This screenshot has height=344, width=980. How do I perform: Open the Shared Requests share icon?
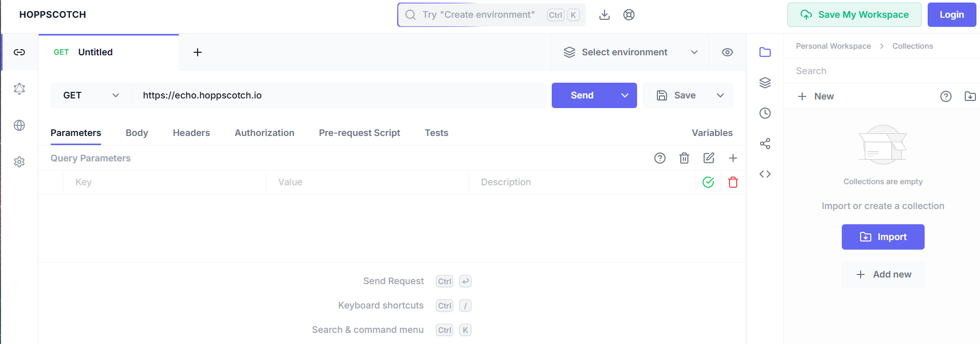[765, 144]
